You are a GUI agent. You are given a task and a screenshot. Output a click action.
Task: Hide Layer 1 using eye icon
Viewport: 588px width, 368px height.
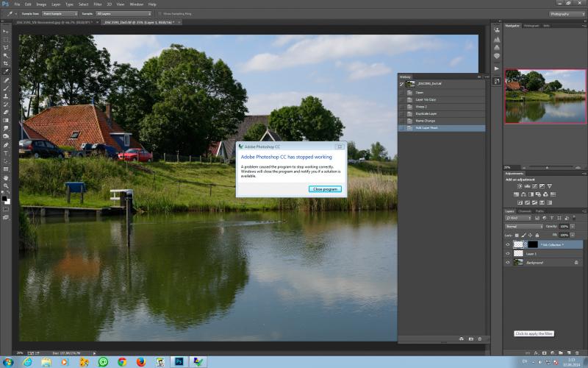pos(508,253)
